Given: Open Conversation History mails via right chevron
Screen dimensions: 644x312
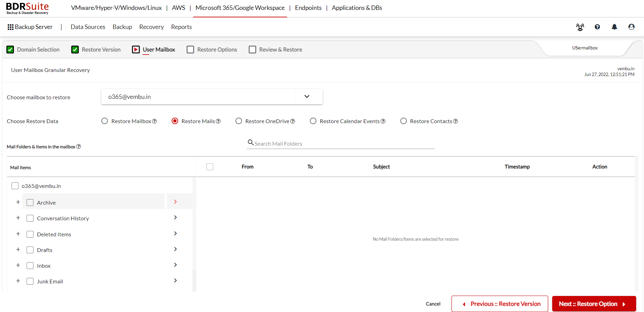Looking at the screenshot, I should [175, 218].
